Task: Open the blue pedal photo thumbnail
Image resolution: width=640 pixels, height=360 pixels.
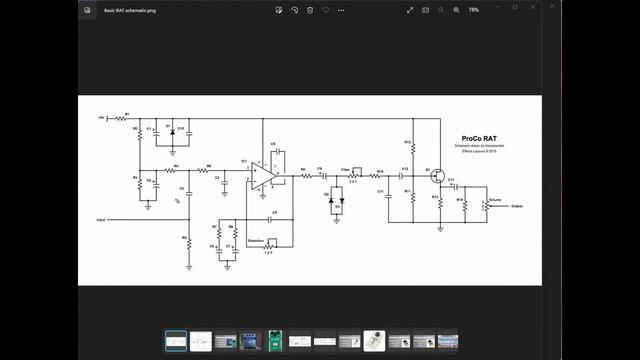Action: pos(250,341)
